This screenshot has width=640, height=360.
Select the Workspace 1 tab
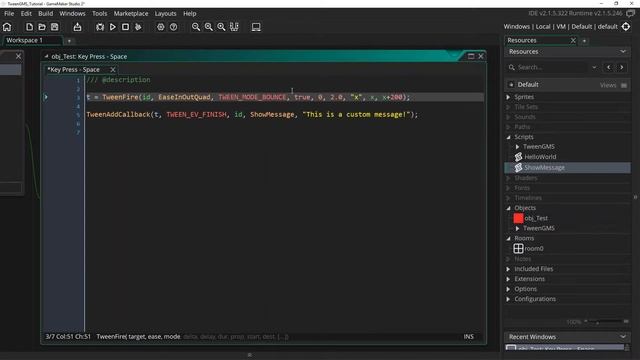pos(32,40)
